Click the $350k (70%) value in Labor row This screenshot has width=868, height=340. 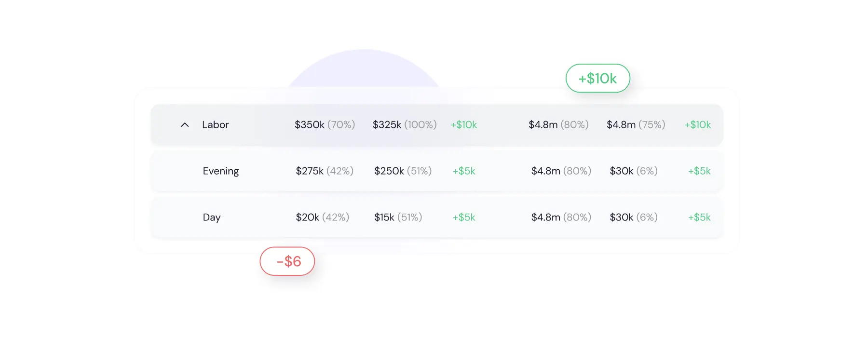[x=324, y=124]
